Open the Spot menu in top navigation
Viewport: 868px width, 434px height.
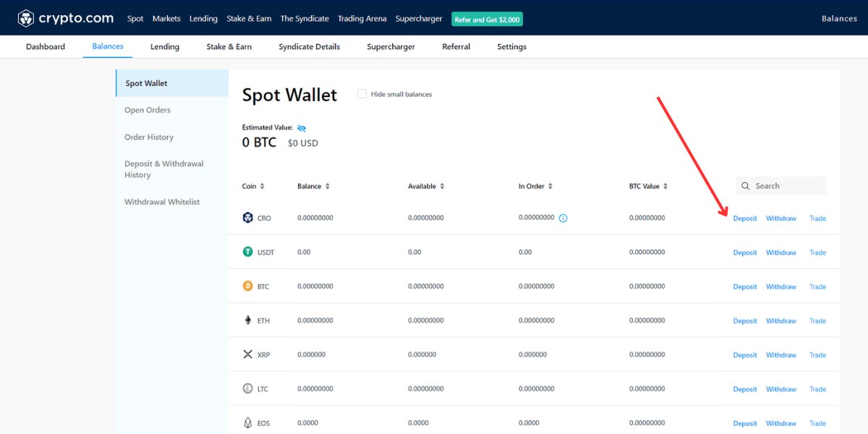pyautogui.click(x=135, y=19)
